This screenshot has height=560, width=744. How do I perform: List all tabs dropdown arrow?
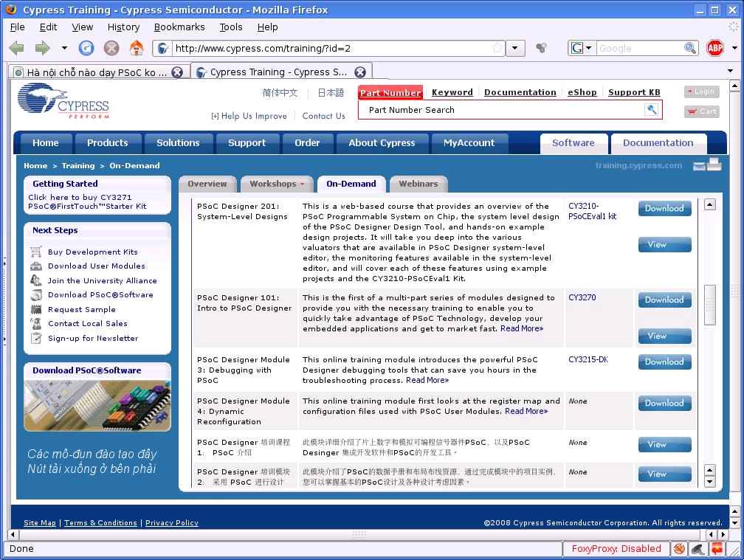[x=731, y=71]
